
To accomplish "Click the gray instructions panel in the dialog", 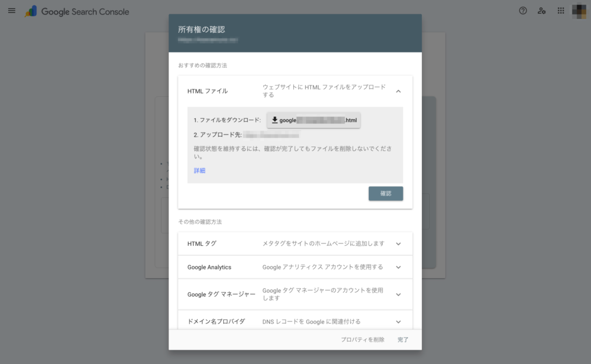I will tap(295, 144).
